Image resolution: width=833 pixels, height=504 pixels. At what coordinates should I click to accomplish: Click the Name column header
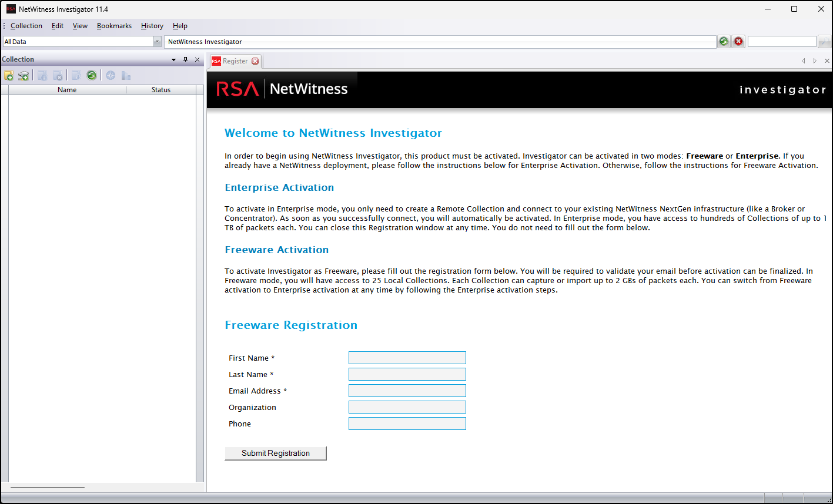coord(67,90)
